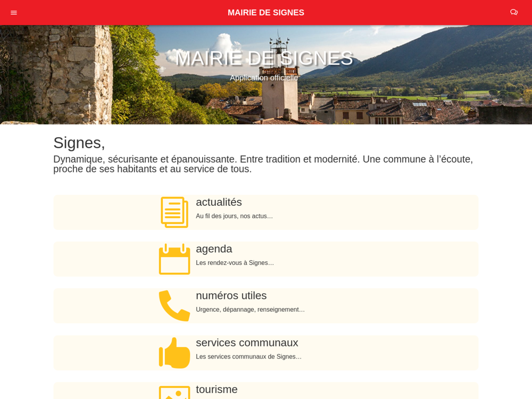Open the numéros utiles section title
Image resolution: width=532 pixels, height=399 pixels.
[x=231, y=295]
